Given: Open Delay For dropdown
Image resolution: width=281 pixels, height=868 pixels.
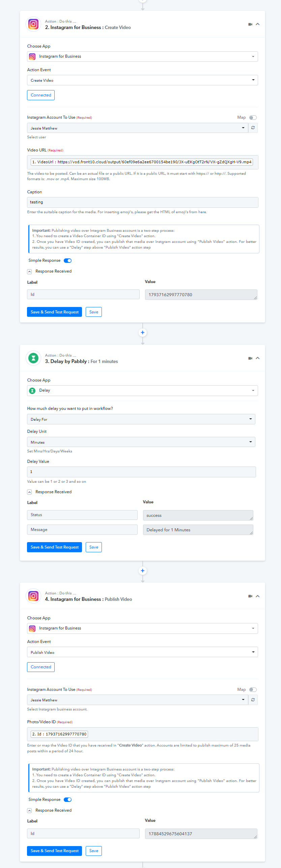Looking at the screenshot, I should coord(141,419).
